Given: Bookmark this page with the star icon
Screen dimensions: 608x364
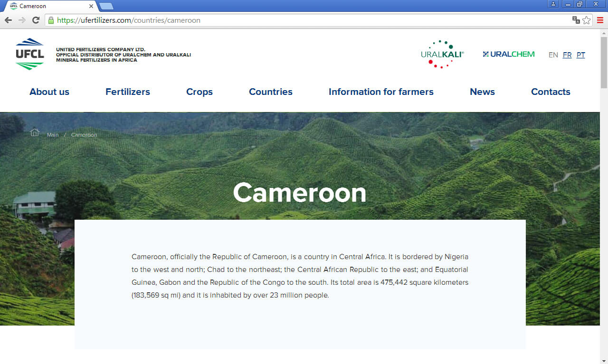Looking at the screenshot, I should pos(587,20).
